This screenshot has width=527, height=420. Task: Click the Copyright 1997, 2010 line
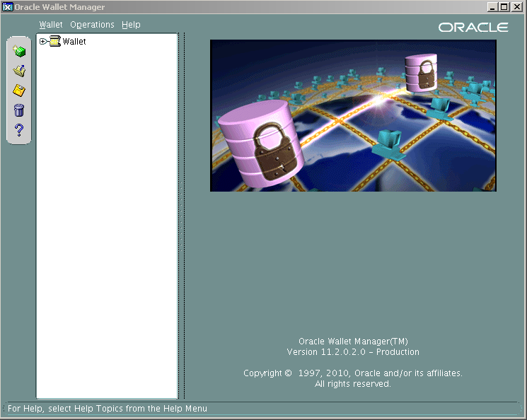click(353, 373)
